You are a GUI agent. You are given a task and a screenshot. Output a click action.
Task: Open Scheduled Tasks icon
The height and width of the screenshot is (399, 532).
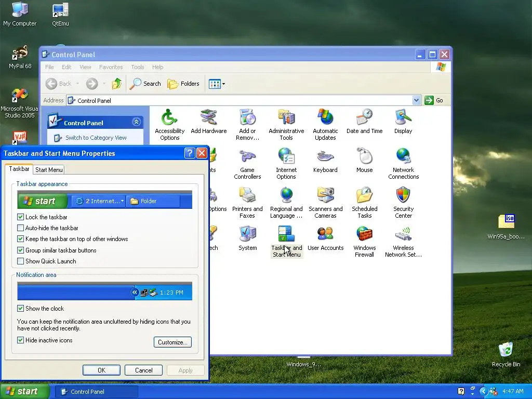[364, 203]
